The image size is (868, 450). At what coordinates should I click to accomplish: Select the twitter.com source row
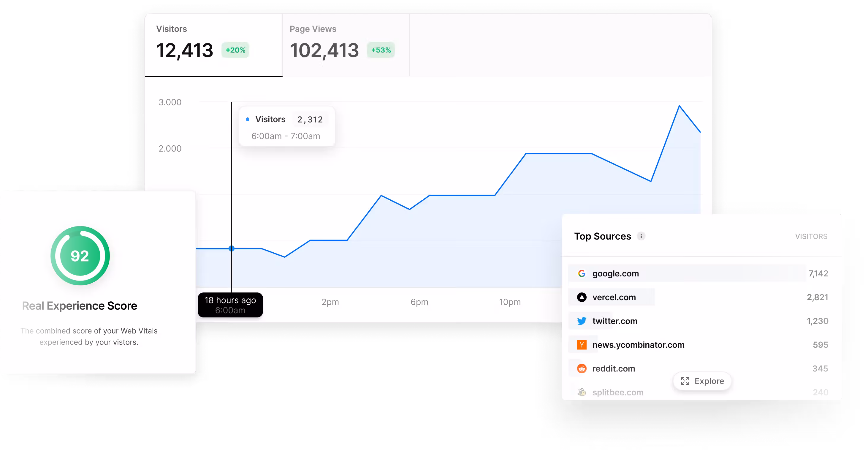pos(614,321)
